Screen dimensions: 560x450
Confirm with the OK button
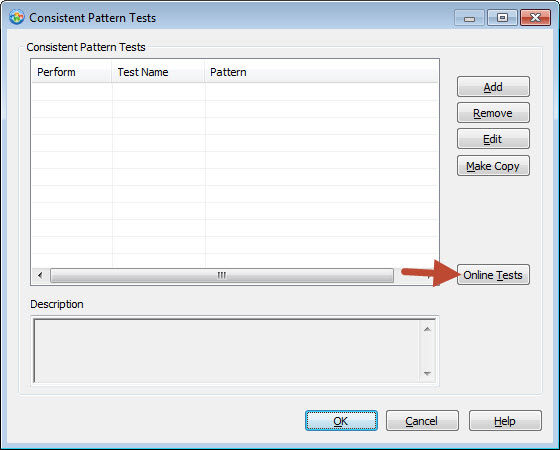[341, 421]
